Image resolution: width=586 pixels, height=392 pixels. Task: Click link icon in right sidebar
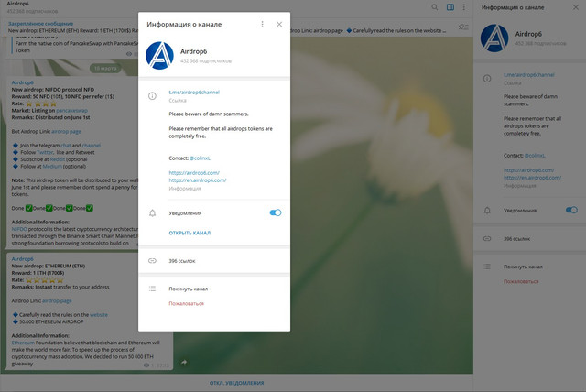coord(487,238)
